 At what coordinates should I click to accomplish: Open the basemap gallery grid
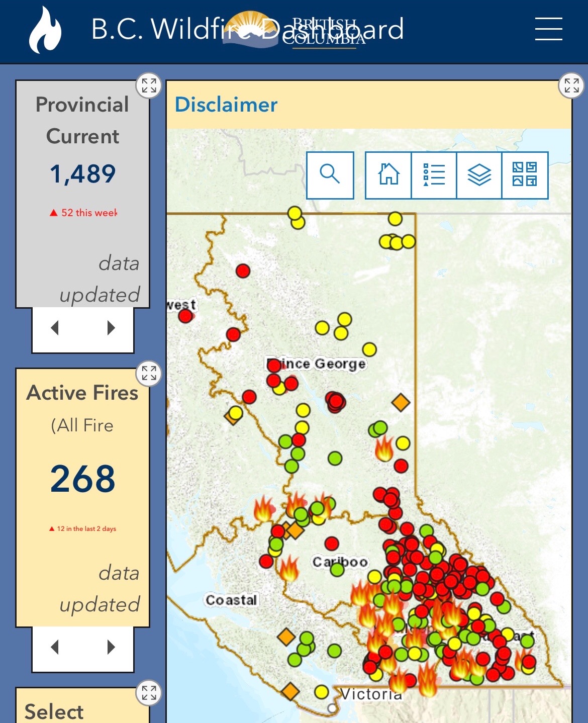coord(525,175)
